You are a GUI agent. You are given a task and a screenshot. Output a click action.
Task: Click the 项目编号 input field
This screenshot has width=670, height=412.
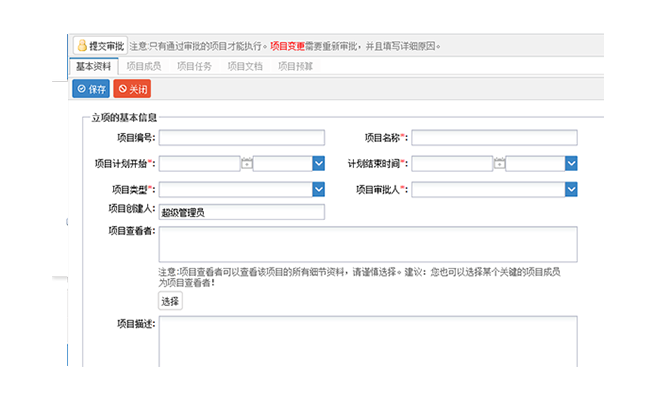(x=242, y=138)
